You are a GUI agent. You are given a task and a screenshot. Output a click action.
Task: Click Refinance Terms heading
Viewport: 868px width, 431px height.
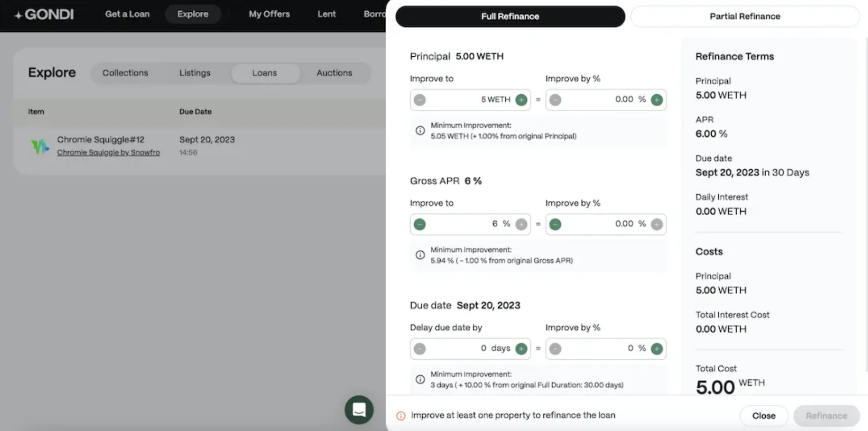[x=734, y=56]
